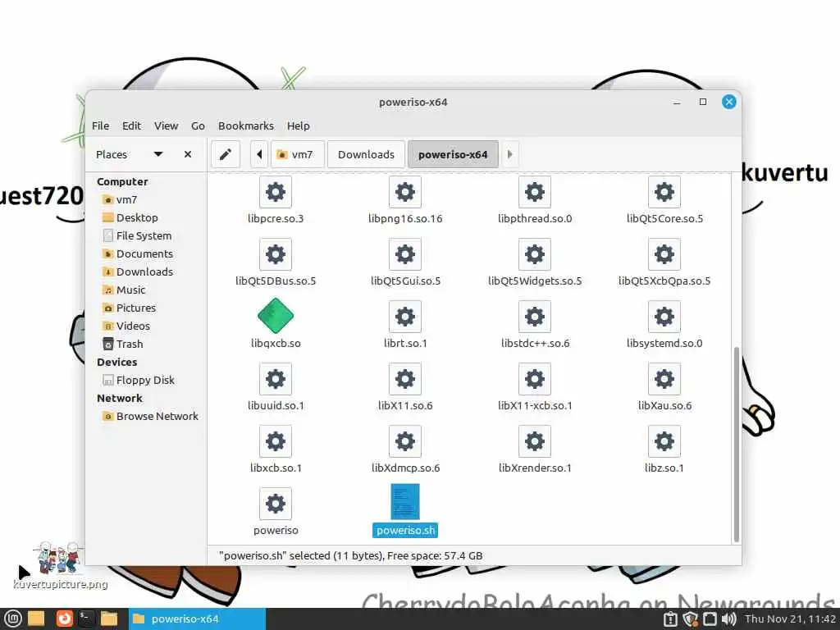Open the View menu
Screen dimensions: 840x630
pyautogui.click(x=166, y=126)
